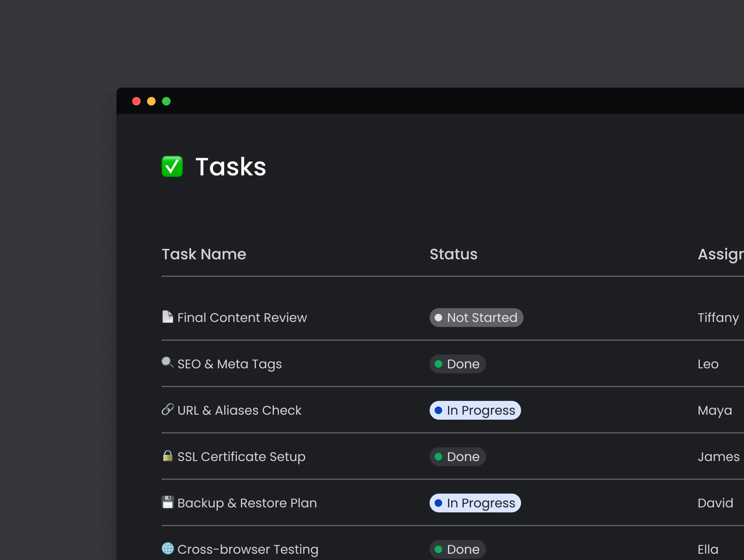Screen dimensions: 744x560
Task: Open the Backup & Restore Plan task
Action: [x=247, y=503]
